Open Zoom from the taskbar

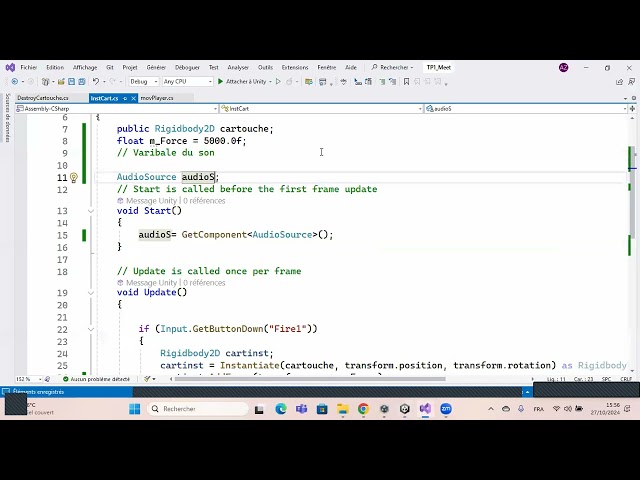[x=446, y=409]
